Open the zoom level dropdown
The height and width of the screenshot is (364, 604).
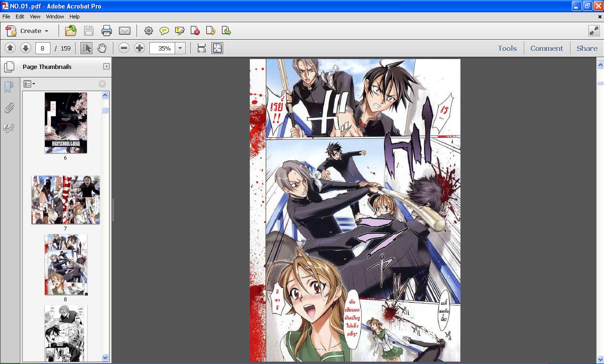coord(180,48)
